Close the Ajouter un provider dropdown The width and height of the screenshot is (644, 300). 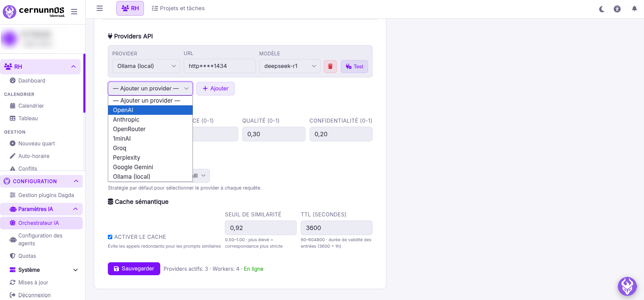150,88
